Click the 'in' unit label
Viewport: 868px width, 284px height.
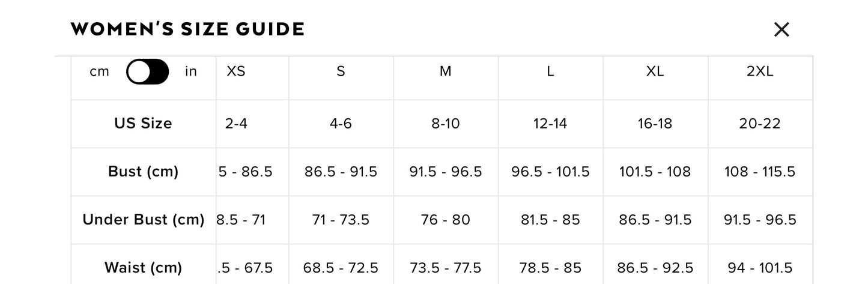point(190,71)
